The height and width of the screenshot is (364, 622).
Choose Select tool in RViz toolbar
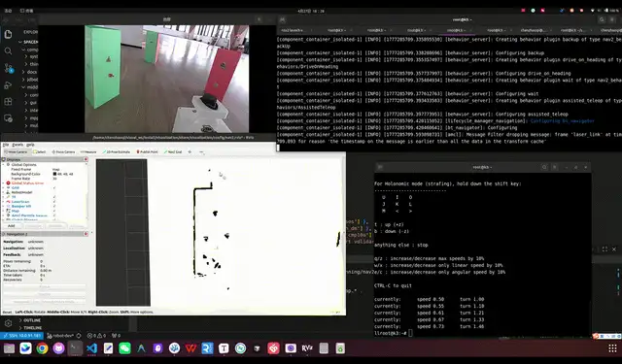40,151
